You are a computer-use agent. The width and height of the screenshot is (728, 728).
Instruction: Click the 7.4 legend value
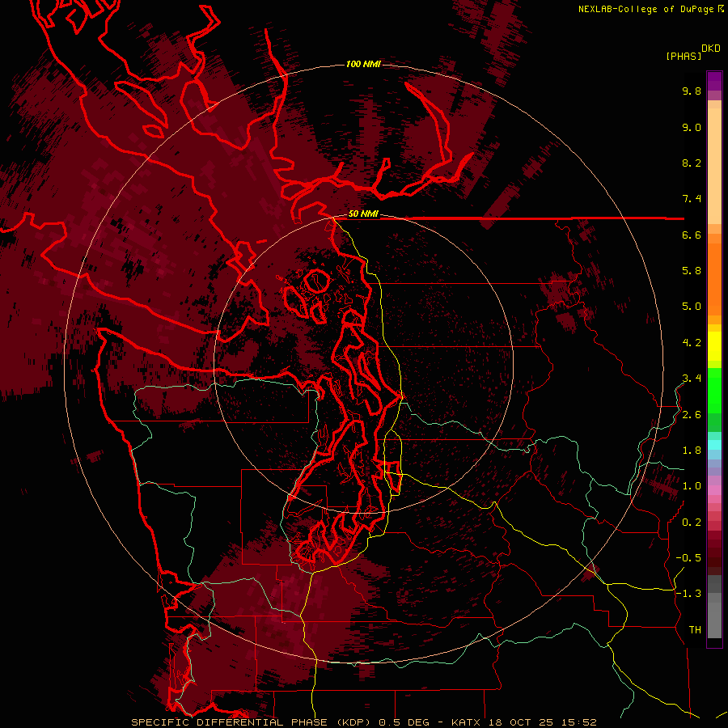692,199
